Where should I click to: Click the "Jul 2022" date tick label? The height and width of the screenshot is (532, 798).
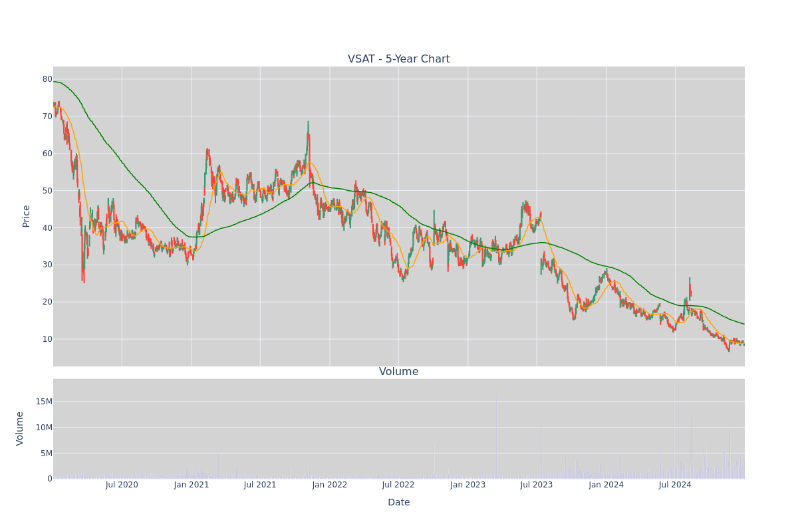(398, 485)
